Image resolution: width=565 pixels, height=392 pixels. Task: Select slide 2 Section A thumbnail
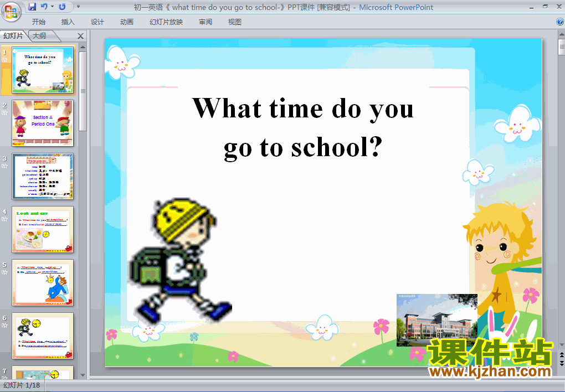pyautogui.click(x=43, y=123)
